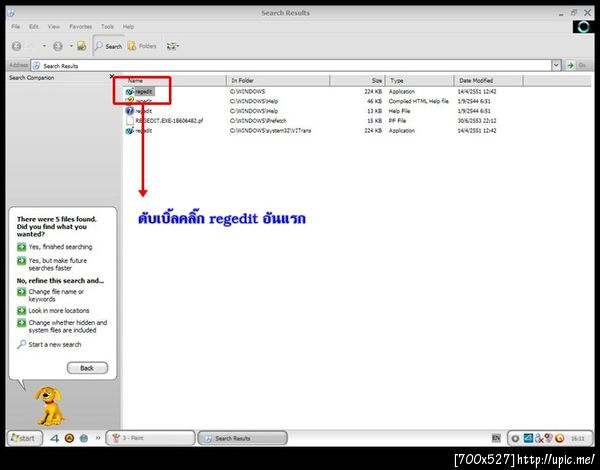Sort results by Date Modified column

(x=488, y=80)
